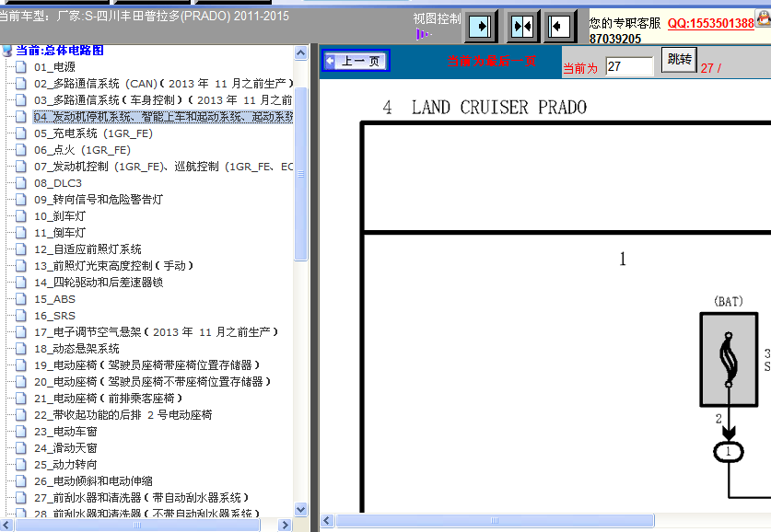Viewport: 771px width, 532px height.
Task: Click the 视图控制 label
Action: tap(437, 18)
